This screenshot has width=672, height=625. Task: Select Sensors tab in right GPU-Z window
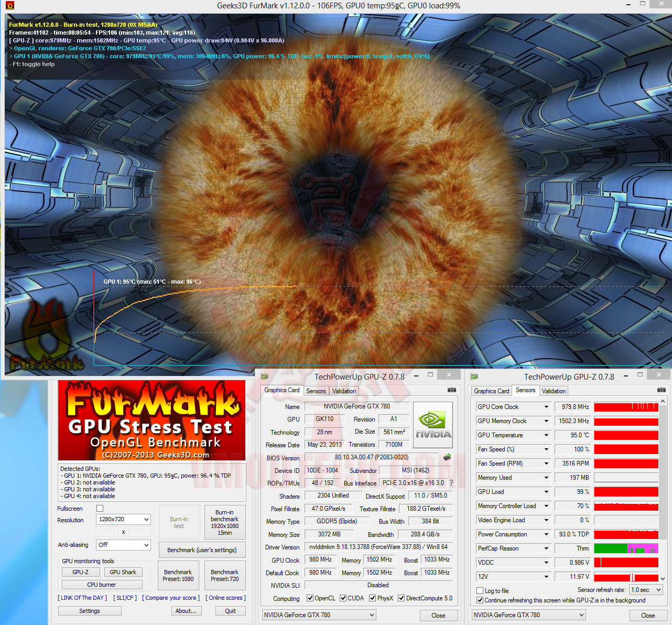526,390
